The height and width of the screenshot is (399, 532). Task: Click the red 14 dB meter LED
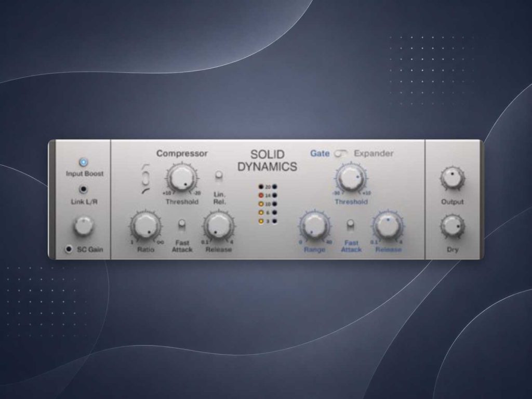tap(261, 195)
